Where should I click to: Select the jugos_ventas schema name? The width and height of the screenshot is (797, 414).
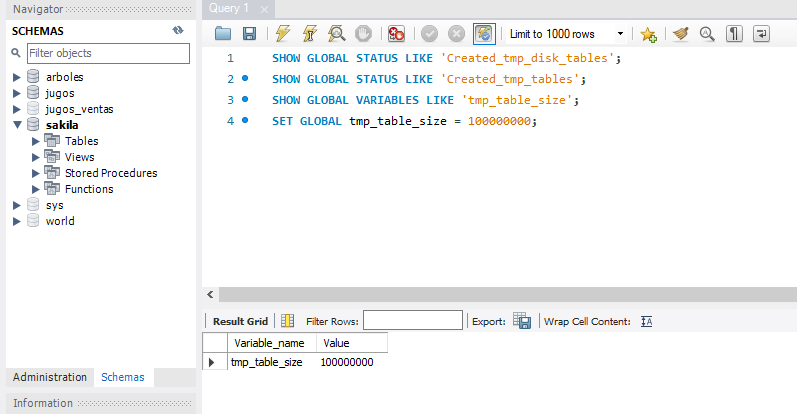(x=79, y=109)
